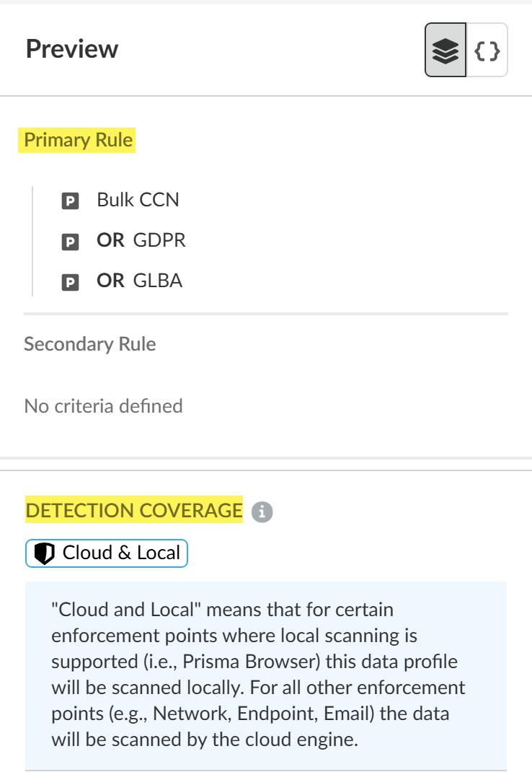This screenshot has width=532, height=772.
Task: Select the GDPR data pattern
Action: (159, 240)
